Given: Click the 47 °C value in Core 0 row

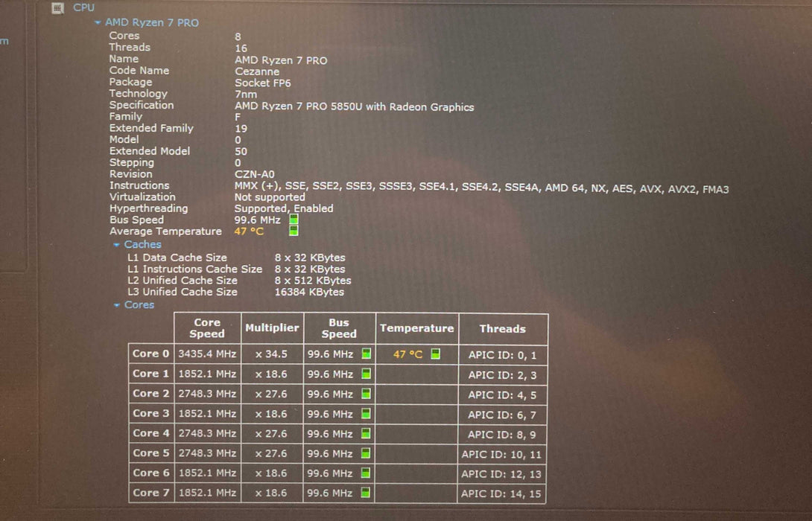Looking at the screenshot, I should tap(407, 354).
